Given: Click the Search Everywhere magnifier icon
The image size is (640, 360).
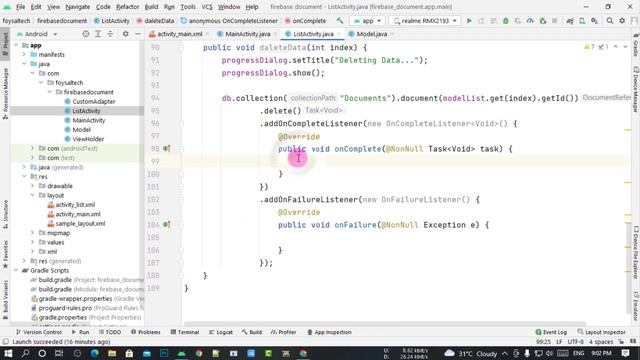Looking at the screenshot, I should pos(610,21).
